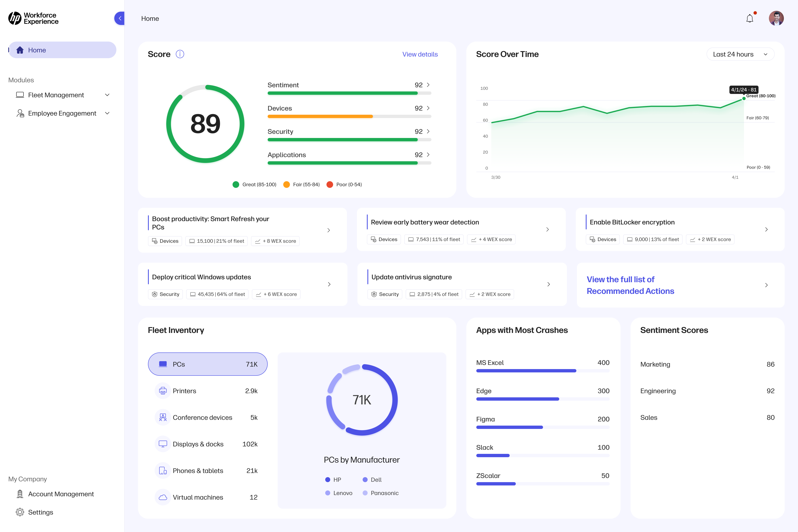Image resolution: width=798 pixels, height=532 pixels.
Task: Click the Displays & docks monitor icon
Action: point(163,444)
